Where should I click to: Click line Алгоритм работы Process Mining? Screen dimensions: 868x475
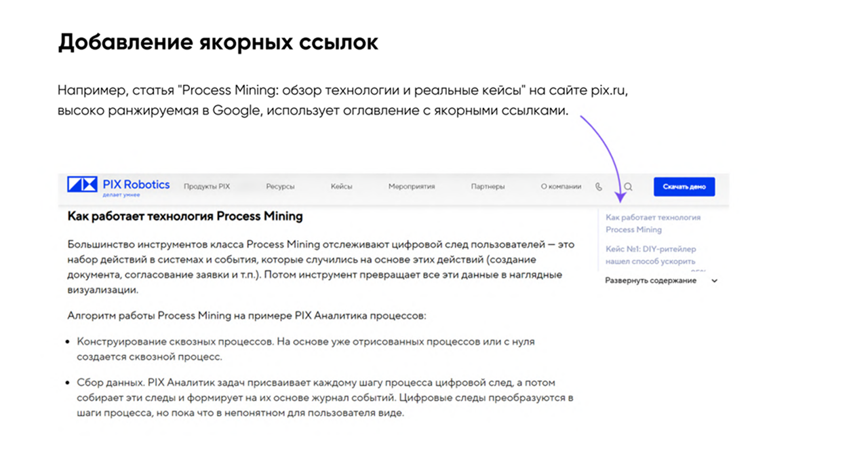[246, 316]
